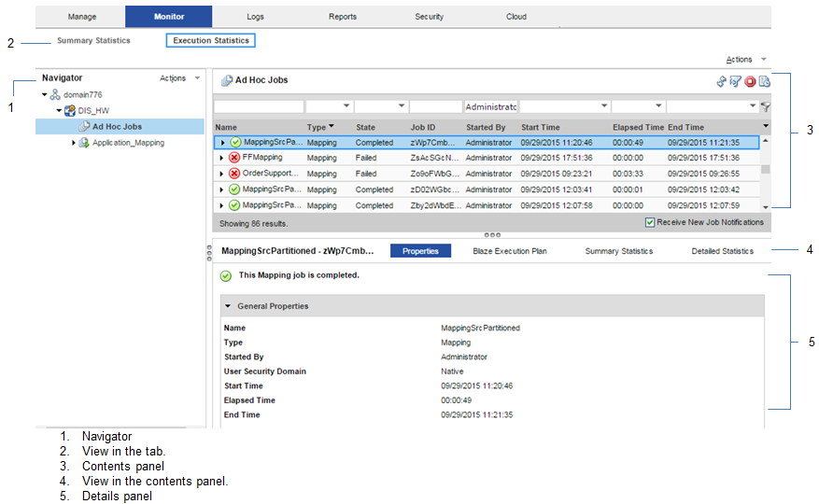Click the Application_Mapping icon in the tree

pos(84,143)
